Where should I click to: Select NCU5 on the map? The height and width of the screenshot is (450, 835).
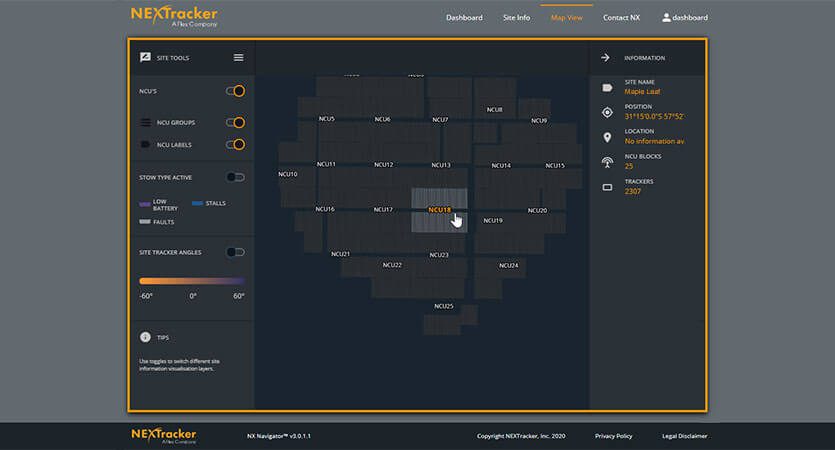pos(326,119)
